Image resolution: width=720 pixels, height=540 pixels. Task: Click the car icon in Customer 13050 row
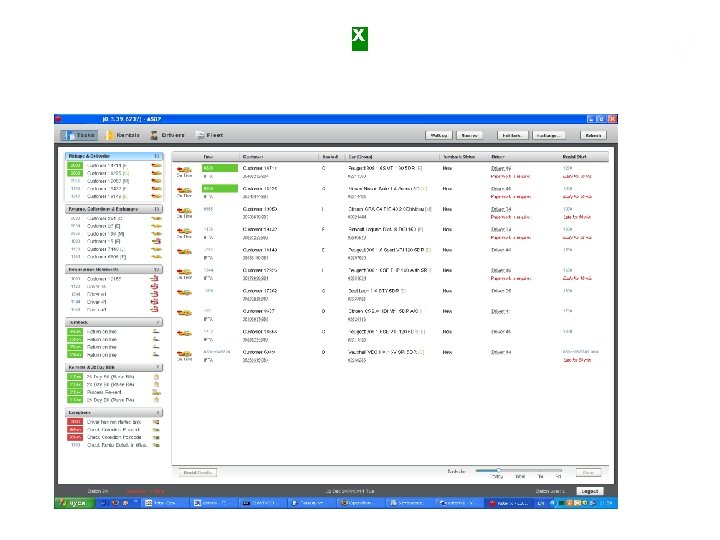tap(184, 211)
